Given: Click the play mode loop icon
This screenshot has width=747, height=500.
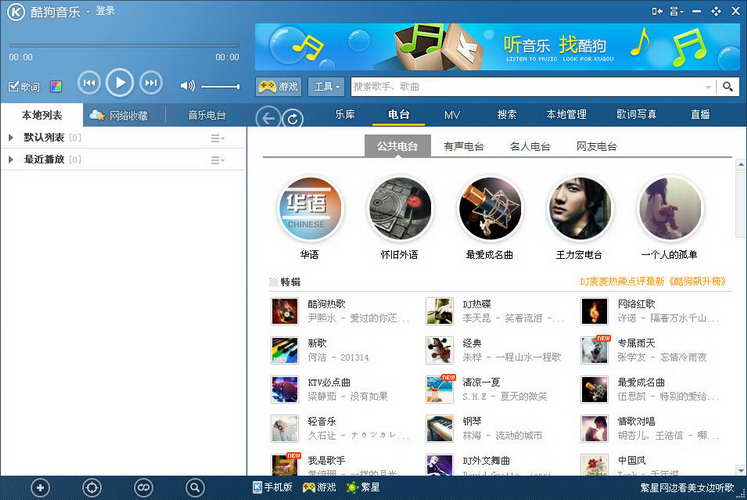Looking at the screenshot, I should (143, 488).
